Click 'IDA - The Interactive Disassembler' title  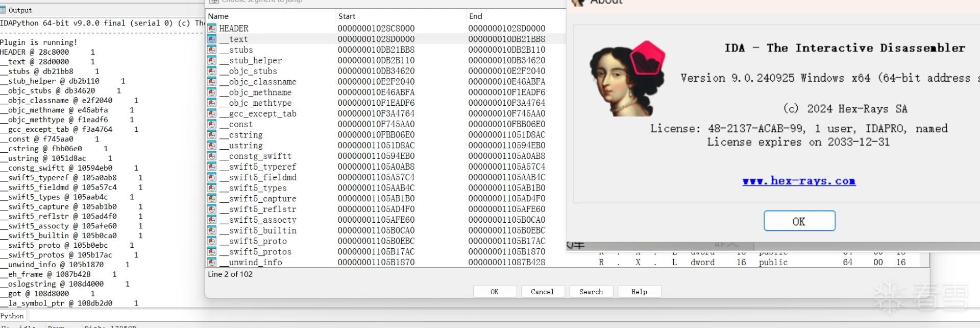(845, 48)
